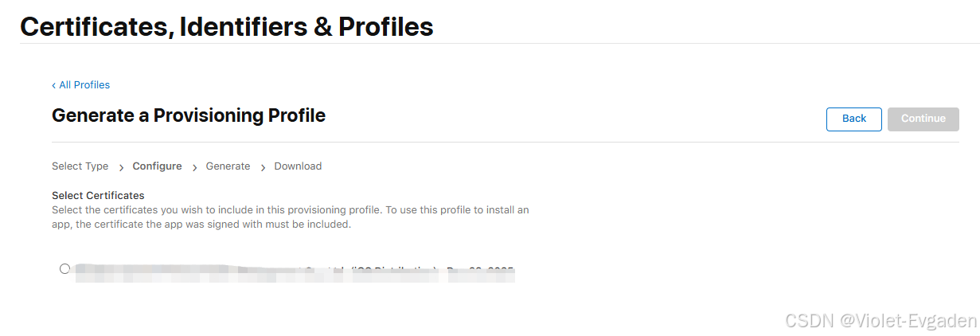Click the CSDN @Violet-Evgaden watermark
This screenshot has height=336, width=980.
click(x=880, y=320)
